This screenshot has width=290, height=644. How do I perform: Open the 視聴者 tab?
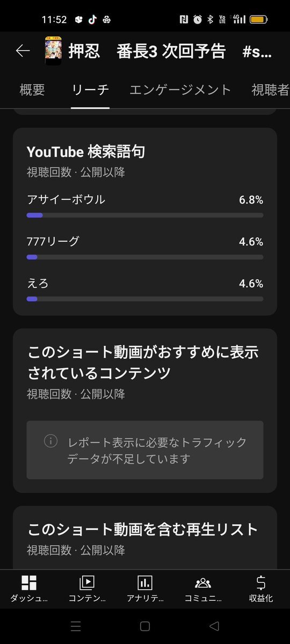pyautogui.click(x=270, y=90)
